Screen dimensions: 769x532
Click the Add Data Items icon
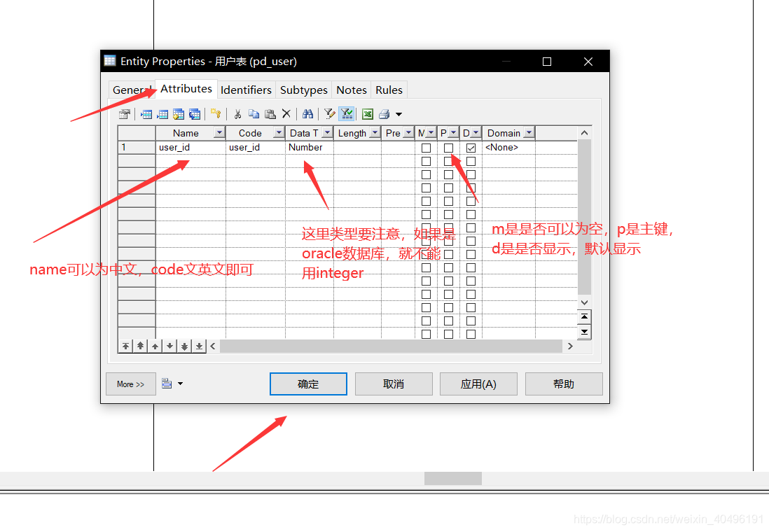click(179, 114)
